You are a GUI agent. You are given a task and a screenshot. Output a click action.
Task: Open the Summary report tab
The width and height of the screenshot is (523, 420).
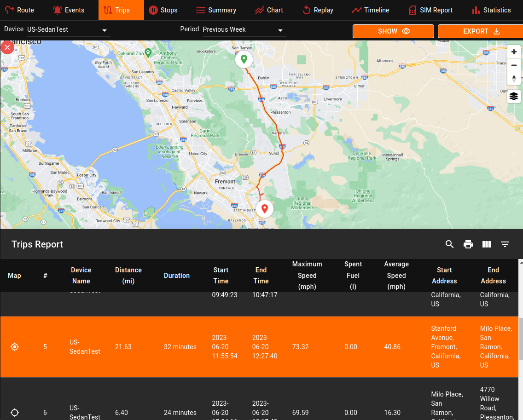point(216,10)
